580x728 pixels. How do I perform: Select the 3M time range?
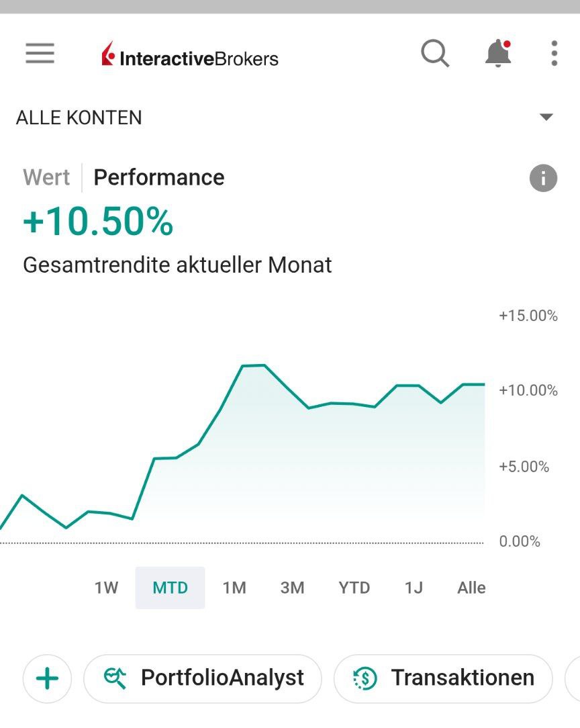[x=292, y=588]
